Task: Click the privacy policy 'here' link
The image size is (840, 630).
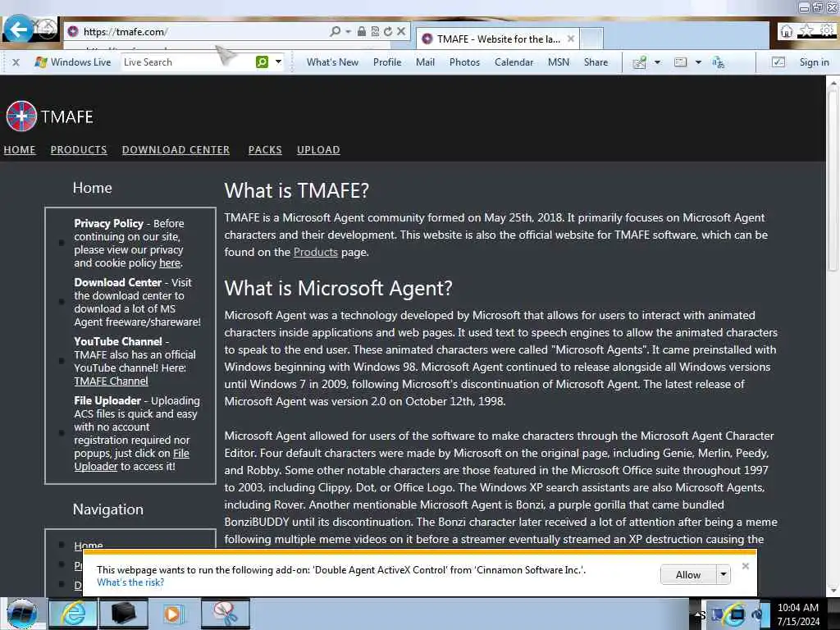Action: tap(170, 263)
